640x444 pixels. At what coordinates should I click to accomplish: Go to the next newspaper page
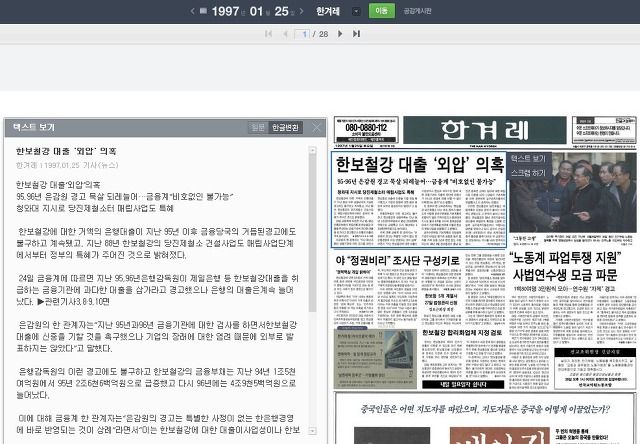point(340,34)
